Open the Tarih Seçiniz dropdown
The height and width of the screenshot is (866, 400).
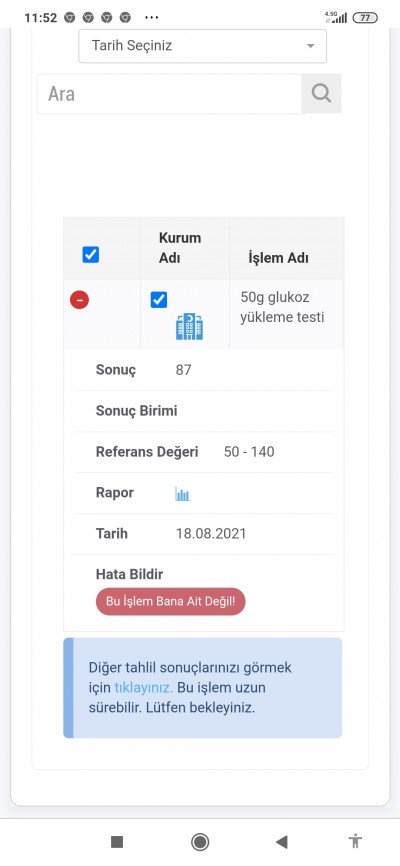[x=202, y=46]
